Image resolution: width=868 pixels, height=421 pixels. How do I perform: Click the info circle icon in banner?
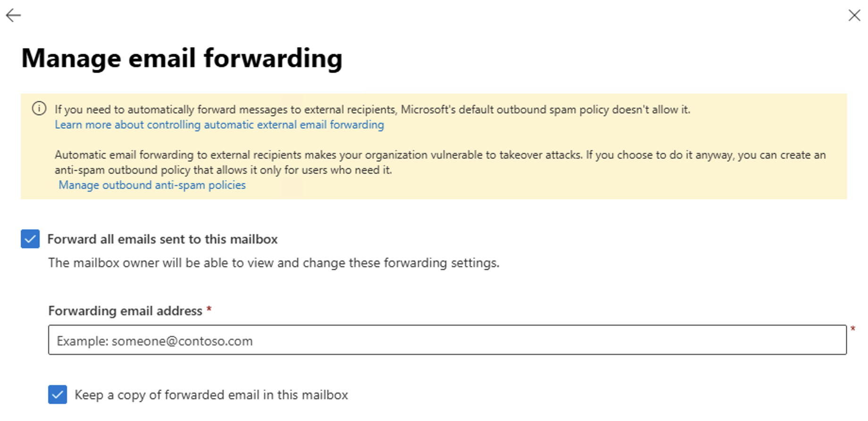tap(39, 109)
